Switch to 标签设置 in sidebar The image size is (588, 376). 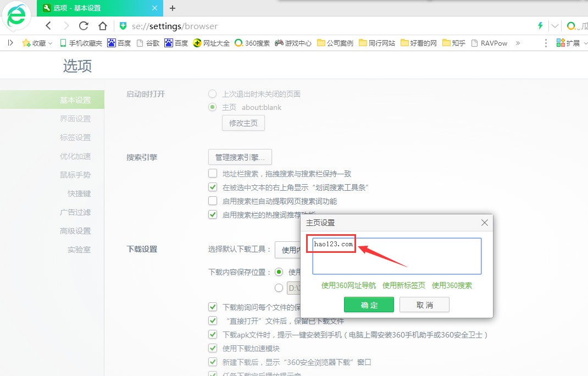(x=75, y=137)
